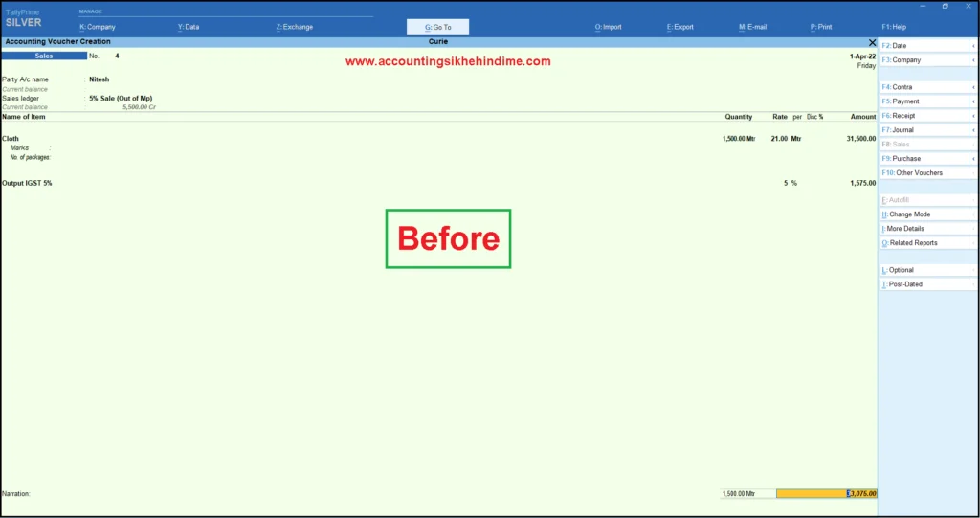Click rate 21.00 for Cloth
The image size is (980, 518).
pos(779,139)
